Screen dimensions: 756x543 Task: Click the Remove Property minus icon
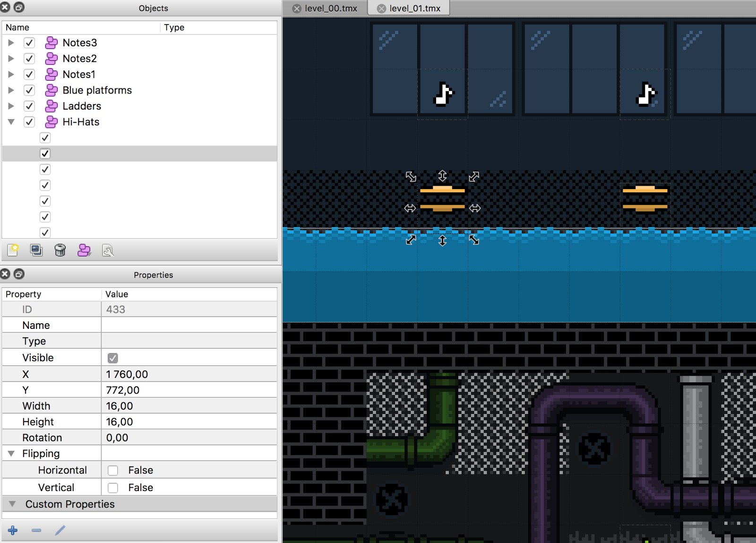click(36, 530)
